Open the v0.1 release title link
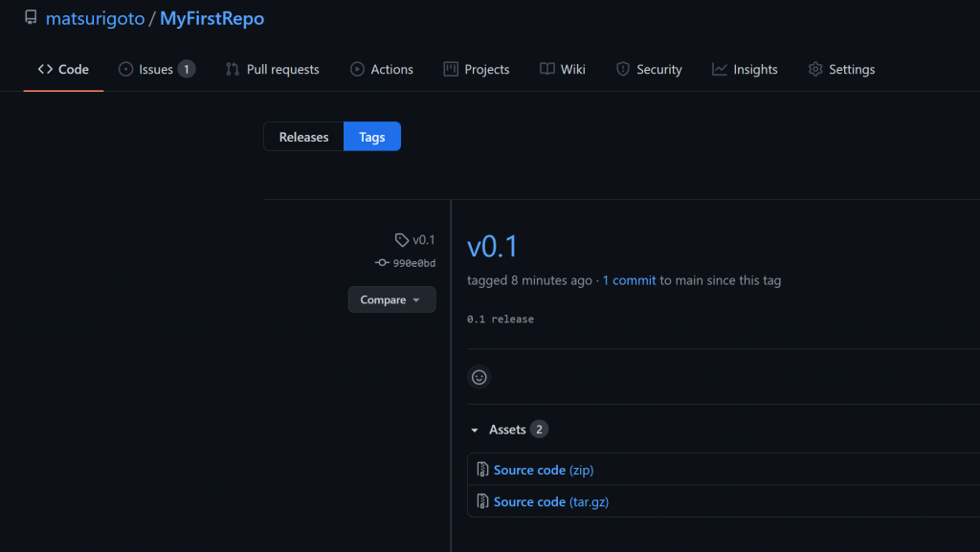Screen dimensions: 980x552 tap(493, 247)
